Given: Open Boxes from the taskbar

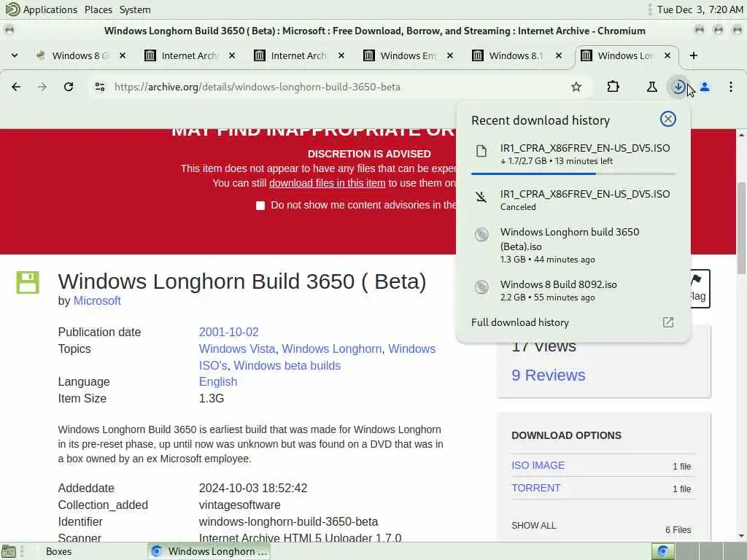Looking at the screenshot, I should click(58, 551).
